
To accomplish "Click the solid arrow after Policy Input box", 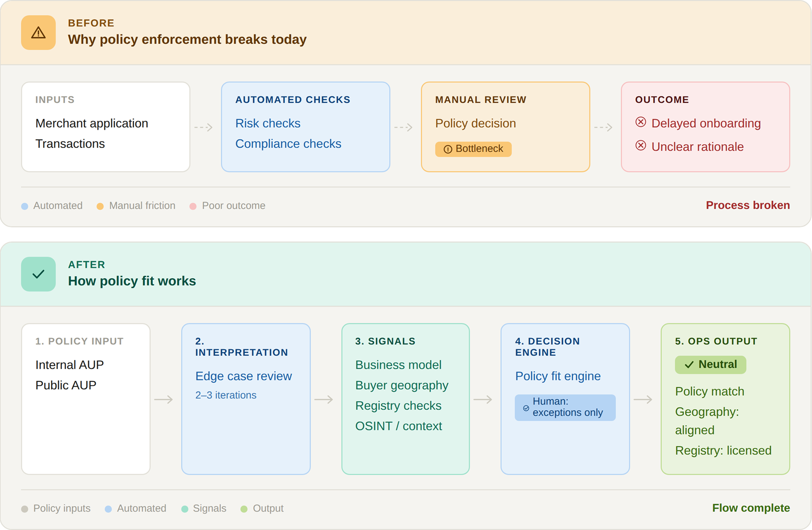I will click(164, 399).
